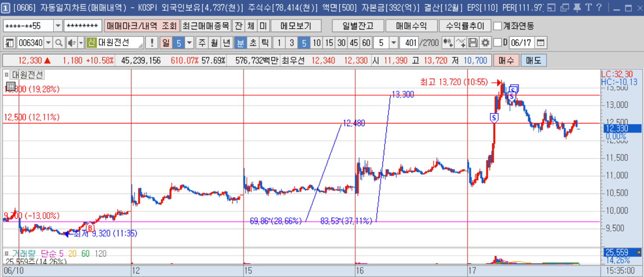Viewport: 644px width, 277px height.
Task: Click the number 1 badge in title bar
Action: click(5, 7)
